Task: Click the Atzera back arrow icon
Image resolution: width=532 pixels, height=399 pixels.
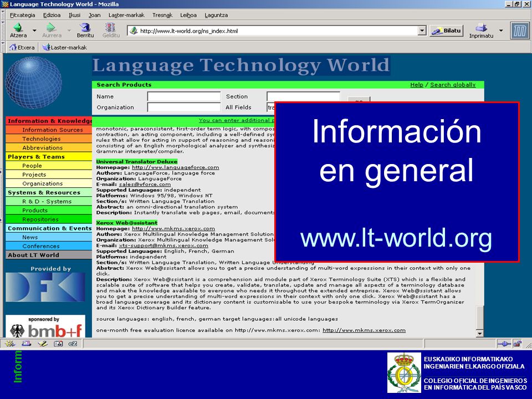Action: [18, 28]
